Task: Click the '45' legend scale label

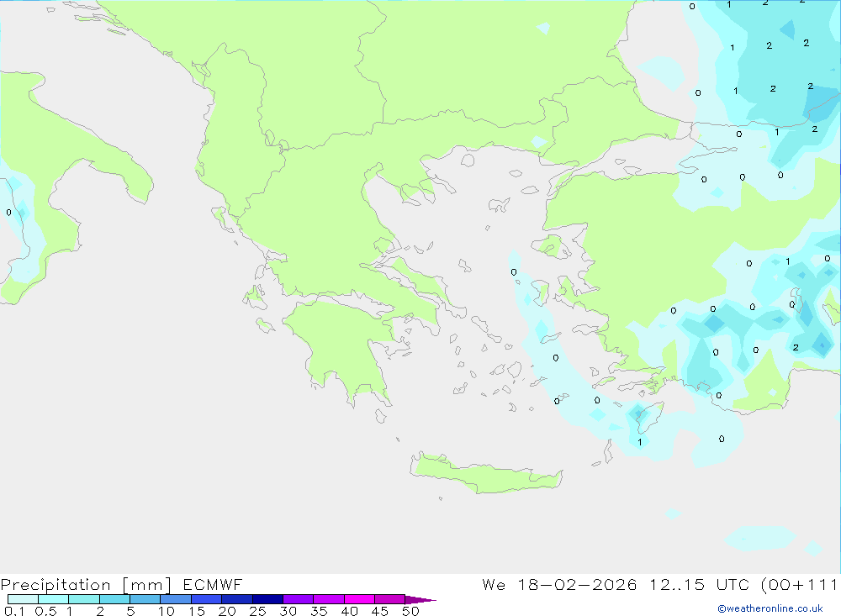Action: tap(380, 611)
